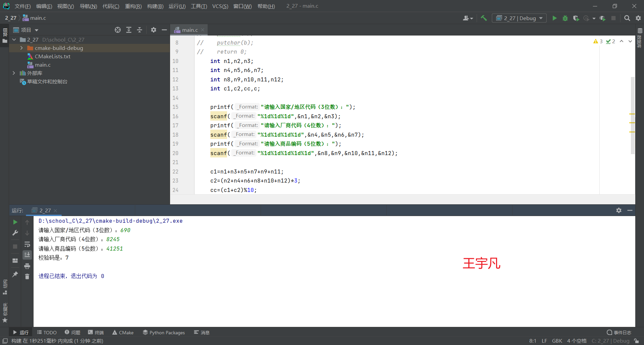Close the 2_27 run tab

coord(55,210)
